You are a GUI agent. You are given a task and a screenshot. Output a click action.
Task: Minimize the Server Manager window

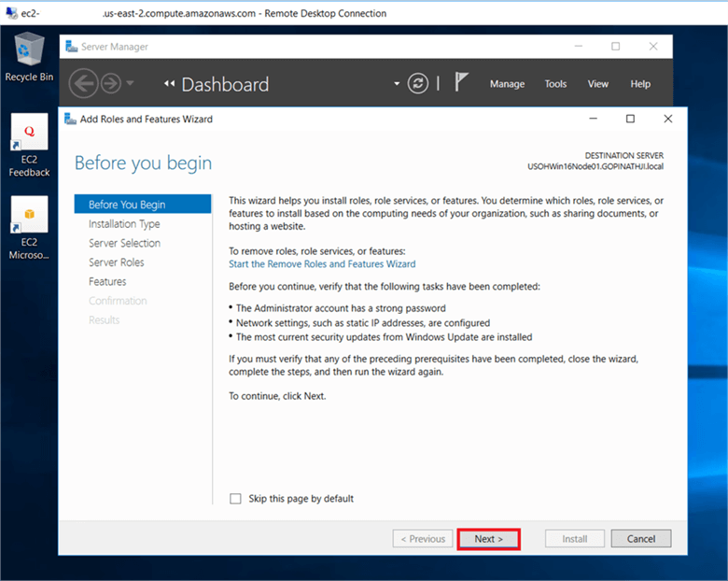tap(578, 47)
